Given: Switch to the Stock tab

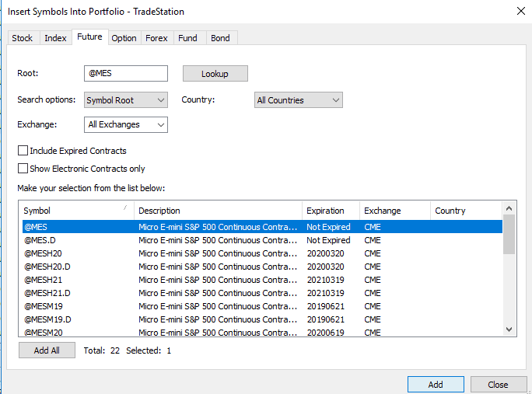Looking at the screenshot, I should tap(23, 38).
